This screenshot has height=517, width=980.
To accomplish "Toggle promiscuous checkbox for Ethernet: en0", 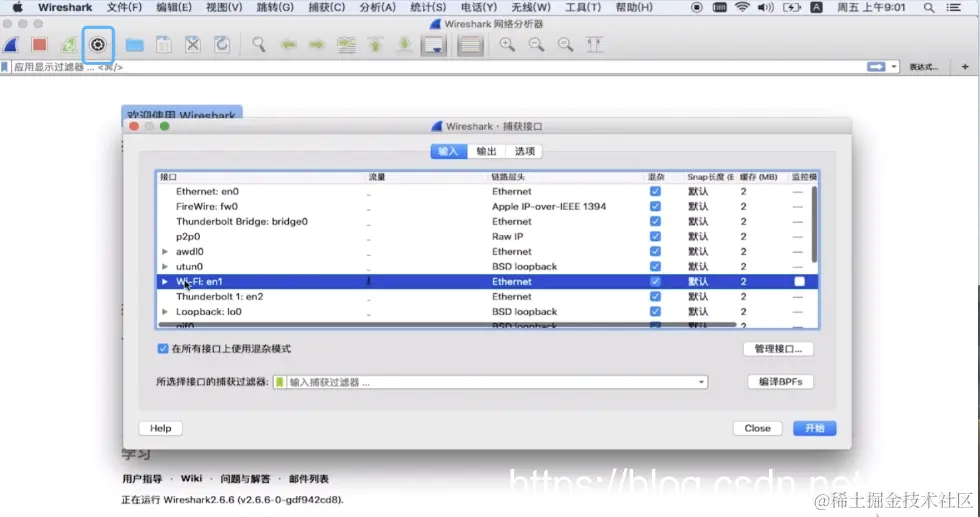I will pos(655,191).
